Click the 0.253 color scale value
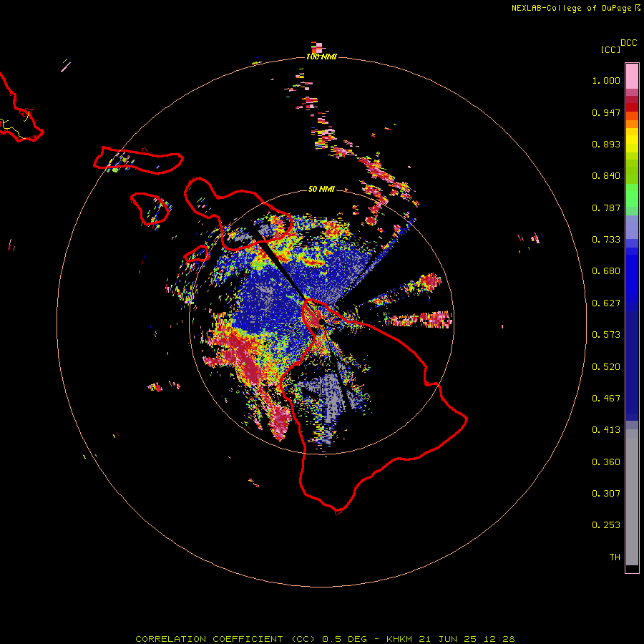The width and height of the screenshot is (644, 644). 606,525
